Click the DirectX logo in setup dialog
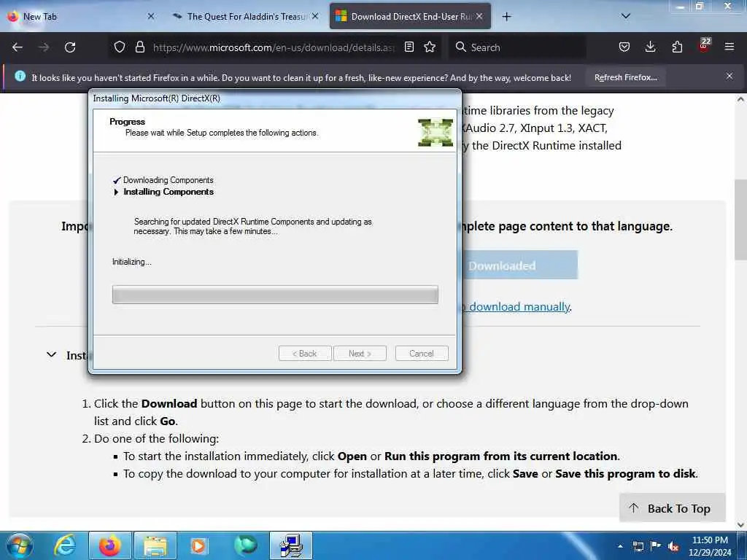 [x=436, y=133]
